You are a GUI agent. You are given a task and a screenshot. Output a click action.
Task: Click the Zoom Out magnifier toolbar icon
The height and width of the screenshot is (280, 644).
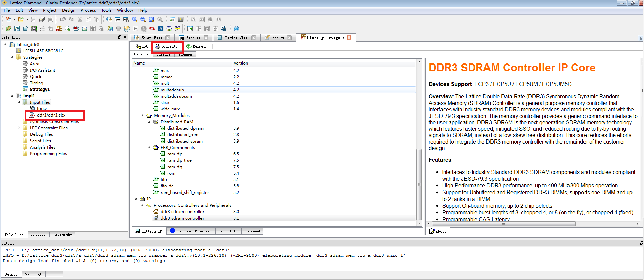coord(143,19)
